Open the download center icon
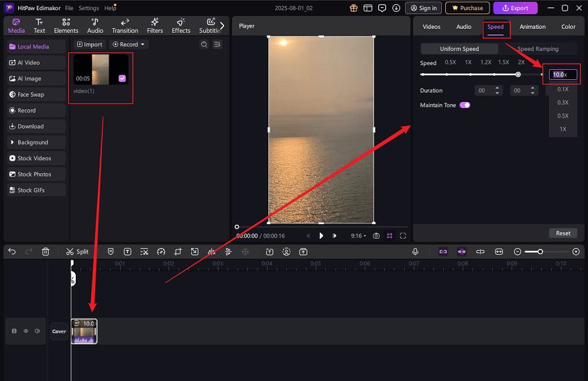588x381 pixels. point(396,8)
